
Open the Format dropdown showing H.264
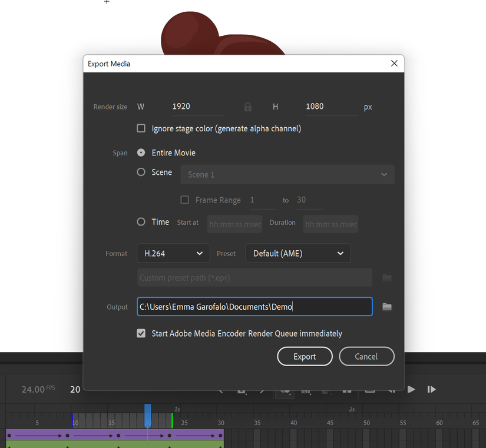173,253
